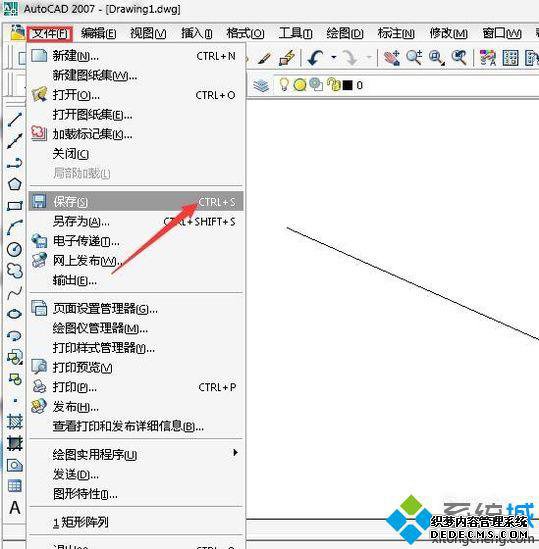This screenshot has height=549, width=539.
Task: Select the Rectangle draw tool
Action: click(15, 206)
